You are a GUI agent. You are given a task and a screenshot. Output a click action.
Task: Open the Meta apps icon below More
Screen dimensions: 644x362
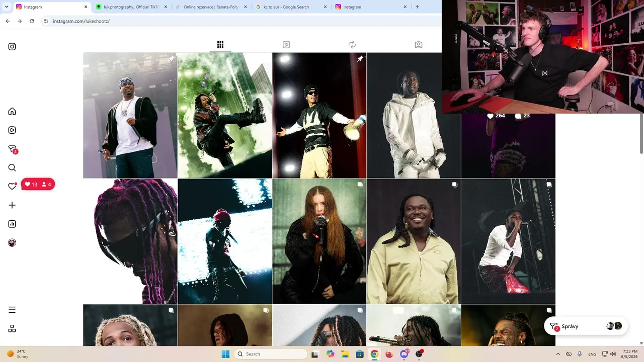12,329
